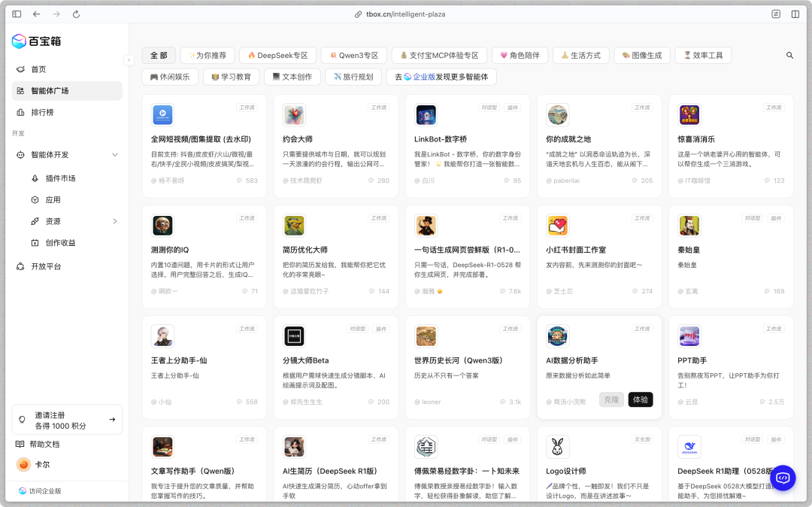Click the 一句话生成网页尝鲜版 agent icon
The height and width of the screenshot is (507, 812).
[x=426, y=226]
